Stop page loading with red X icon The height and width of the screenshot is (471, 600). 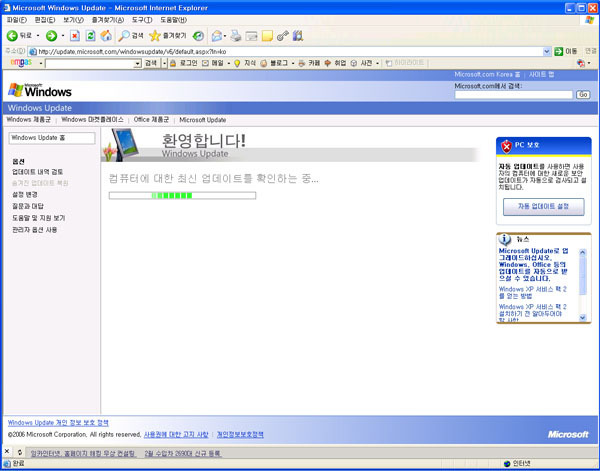[x=75, y=36]
